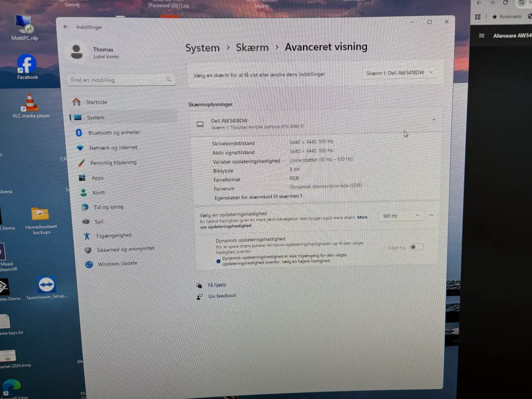Click the Bitdybde 8 bit value
532x399 pixels.
point(294,169)
